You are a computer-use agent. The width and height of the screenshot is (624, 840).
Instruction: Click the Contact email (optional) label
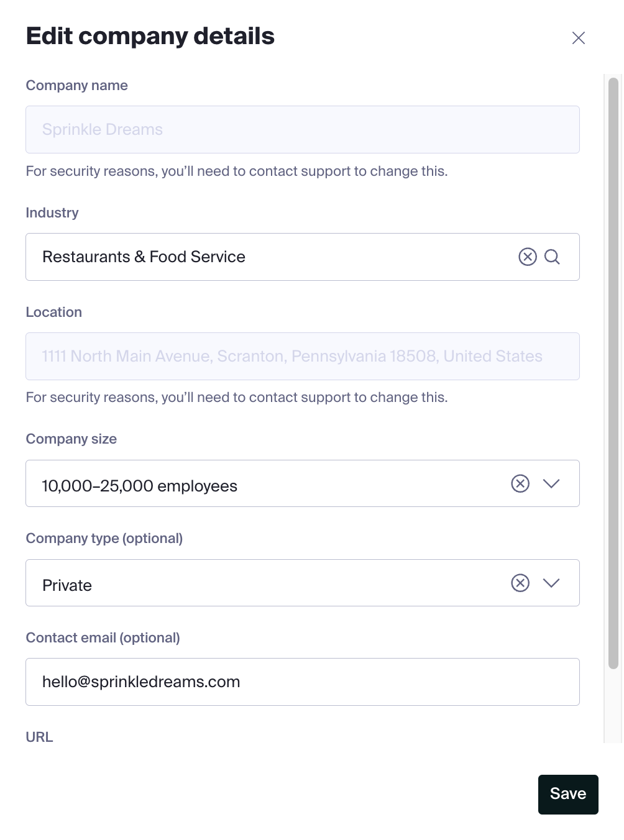point(103,637)
